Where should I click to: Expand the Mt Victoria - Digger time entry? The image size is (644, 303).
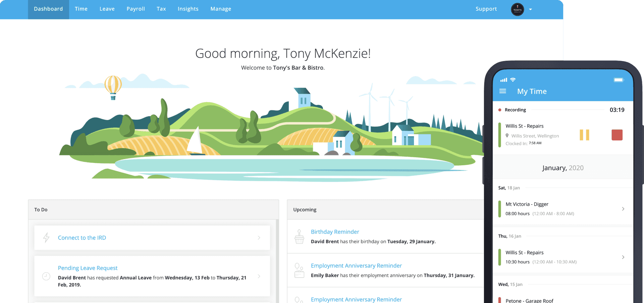click(x=624, y=209)
